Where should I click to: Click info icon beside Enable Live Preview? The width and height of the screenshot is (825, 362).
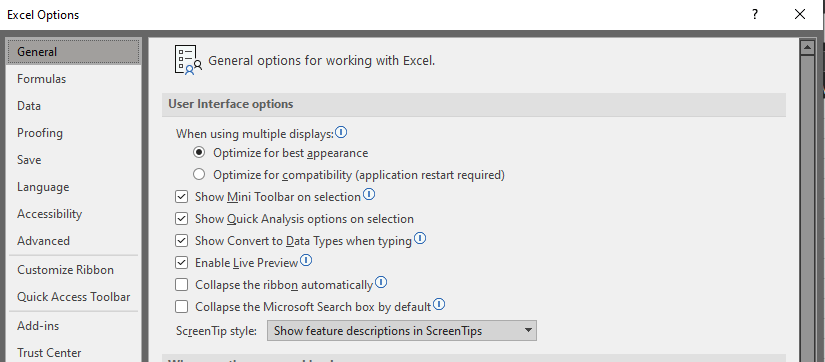click(306, 260)
